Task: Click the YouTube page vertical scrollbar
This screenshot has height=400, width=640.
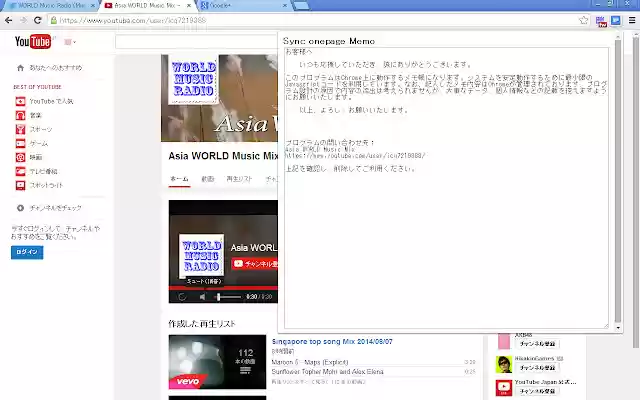Action: click(x=636, y=192)
